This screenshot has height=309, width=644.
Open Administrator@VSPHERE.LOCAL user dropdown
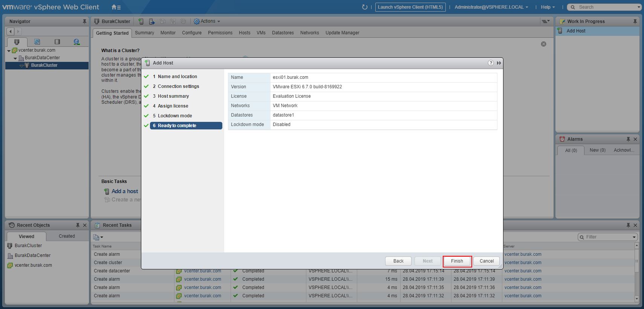pos(491,7)
